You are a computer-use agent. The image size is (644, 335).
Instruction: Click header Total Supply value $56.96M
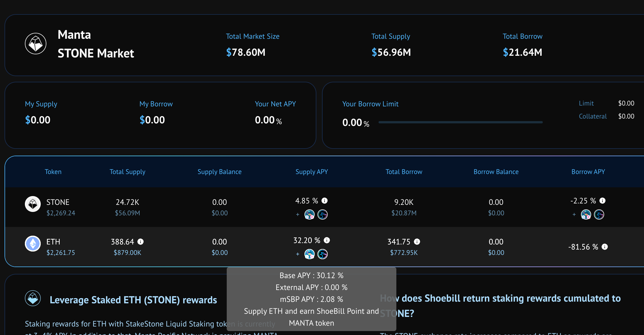(x=391, y=52)
